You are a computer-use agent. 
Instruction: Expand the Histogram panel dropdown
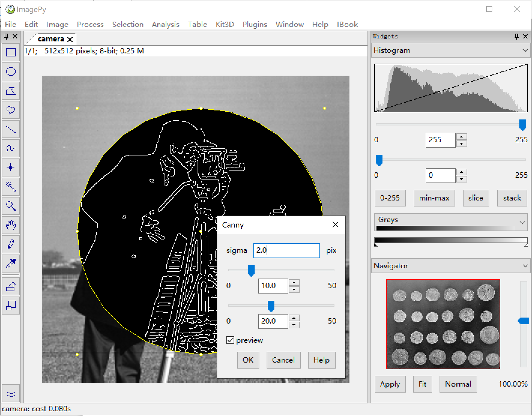point(525,50)
